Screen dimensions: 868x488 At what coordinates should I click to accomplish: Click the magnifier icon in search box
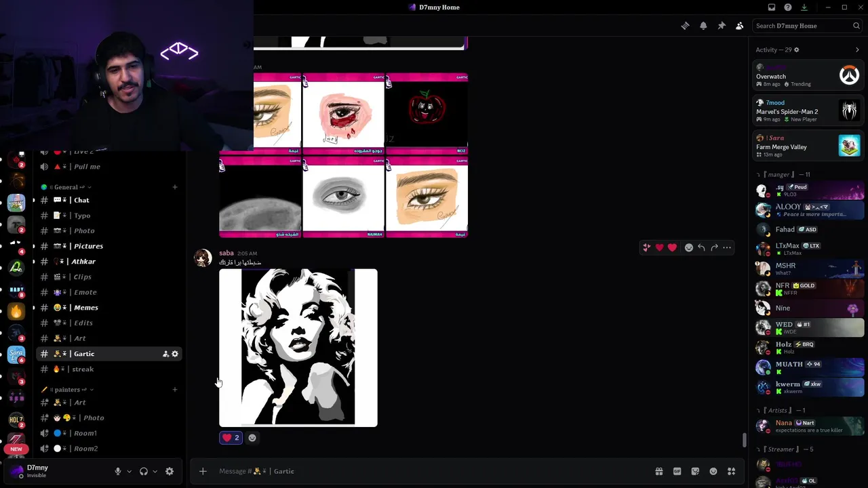click(x=856, y=26)
